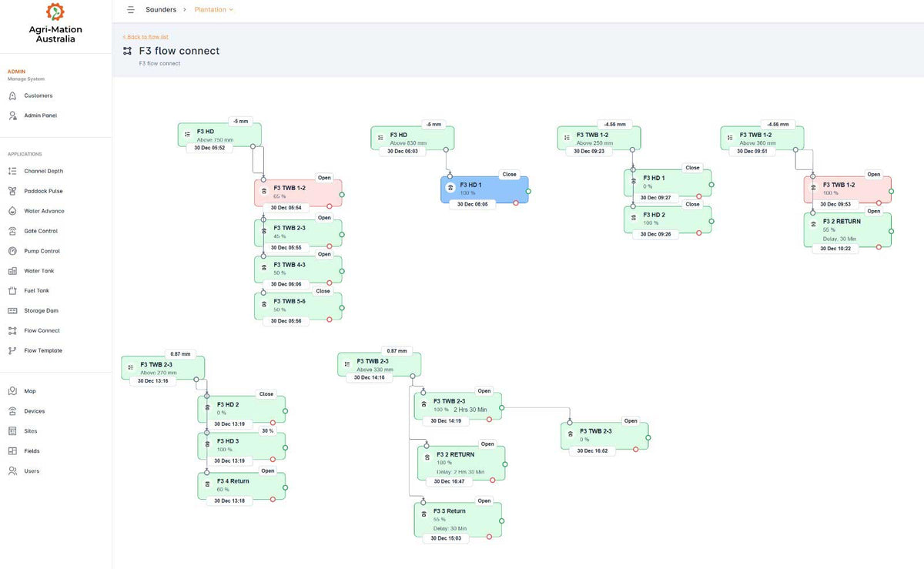
Task: Click the Fields sidebar icon
Action: [x=12, y=451]
